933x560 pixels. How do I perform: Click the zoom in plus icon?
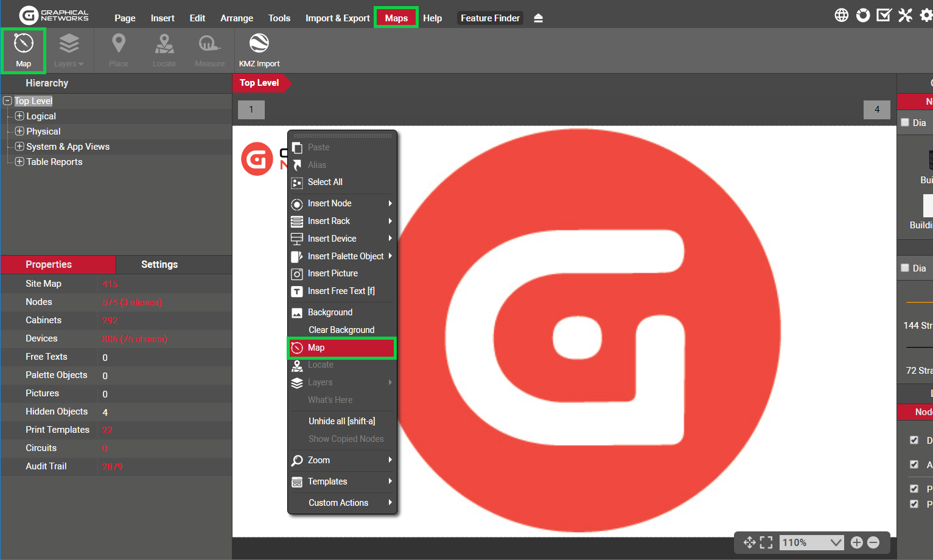point(856,542)
